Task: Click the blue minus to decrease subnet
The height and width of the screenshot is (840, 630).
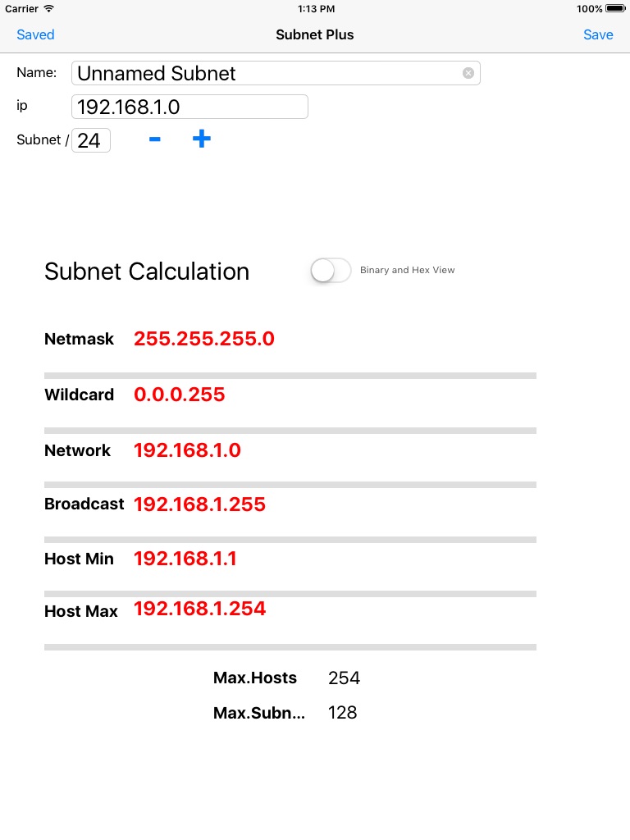Action: click(154, 139)
